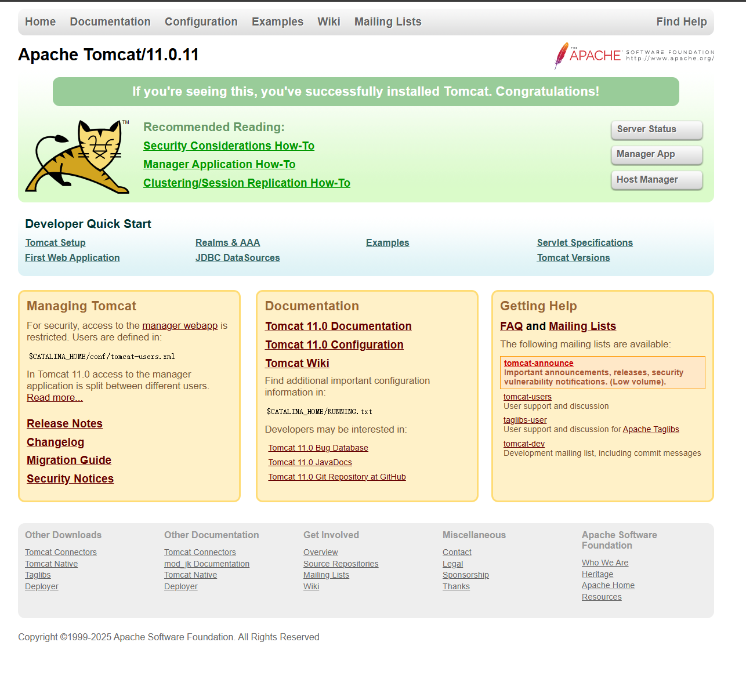Open Source Repositories link

pyautogui.click(x=341, y=564)
